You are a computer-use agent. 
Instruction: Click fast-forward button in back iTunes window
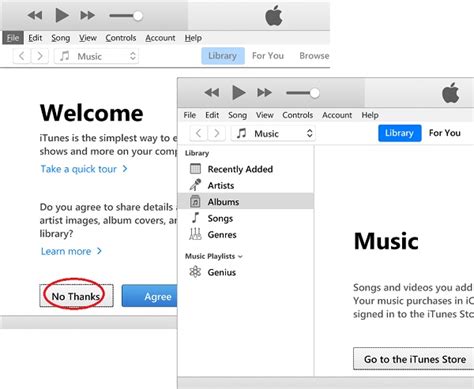(87, 15)
